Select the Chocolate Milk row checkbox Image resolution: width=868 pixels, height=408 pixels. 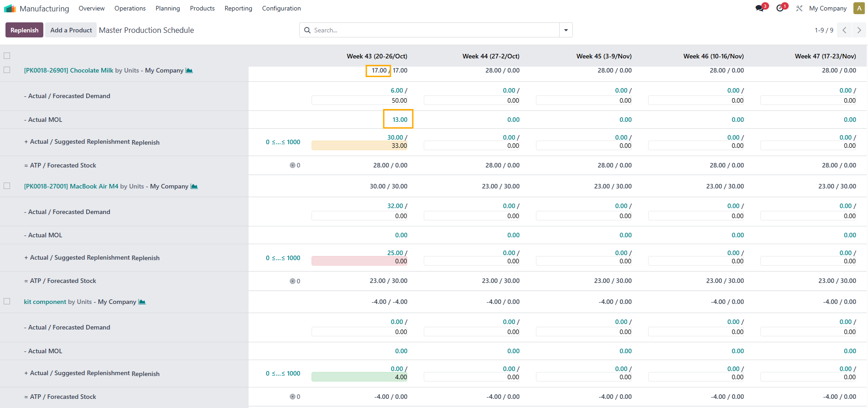coord(7,70)
